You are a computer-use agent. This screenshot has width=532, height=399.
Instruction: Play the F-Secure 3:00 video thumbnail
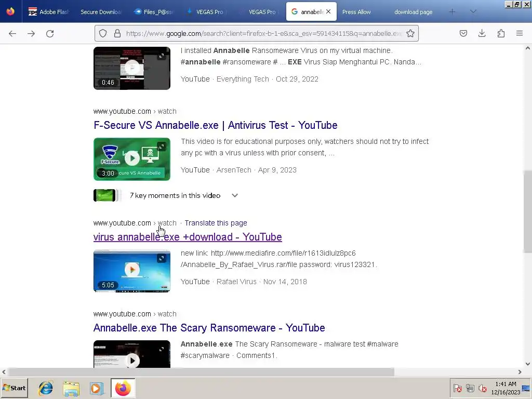(132, 159)
